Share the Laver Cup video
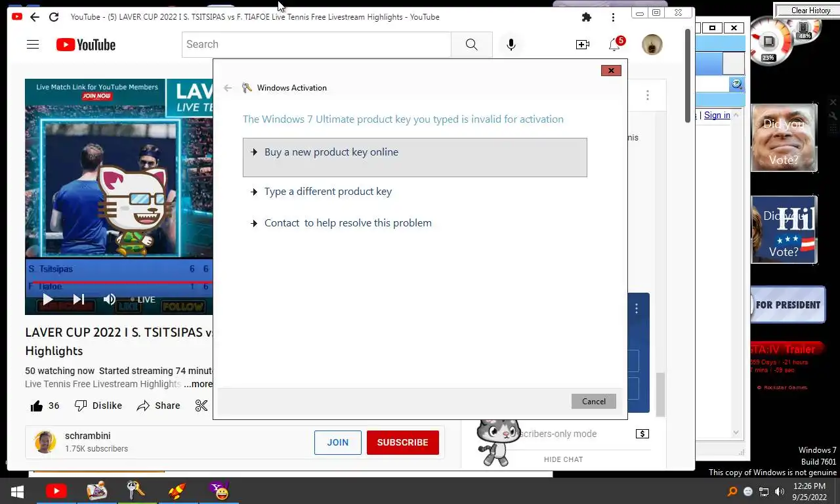Image resolution: width=840 pixels, height=504 pixels. 158,406
